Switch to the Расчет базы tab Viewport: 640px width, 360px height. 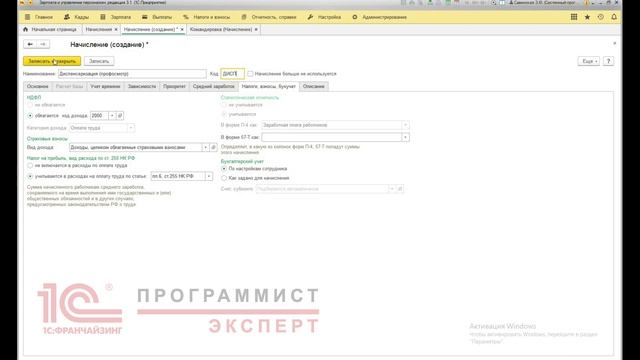coord(69,87)
